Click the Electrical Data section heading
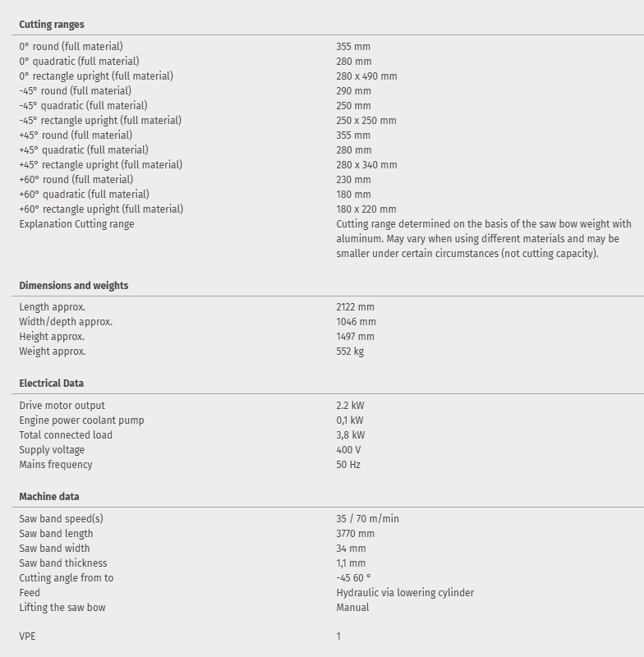The height and width of the screenshot is (657, 644). [x=52, y=384]
